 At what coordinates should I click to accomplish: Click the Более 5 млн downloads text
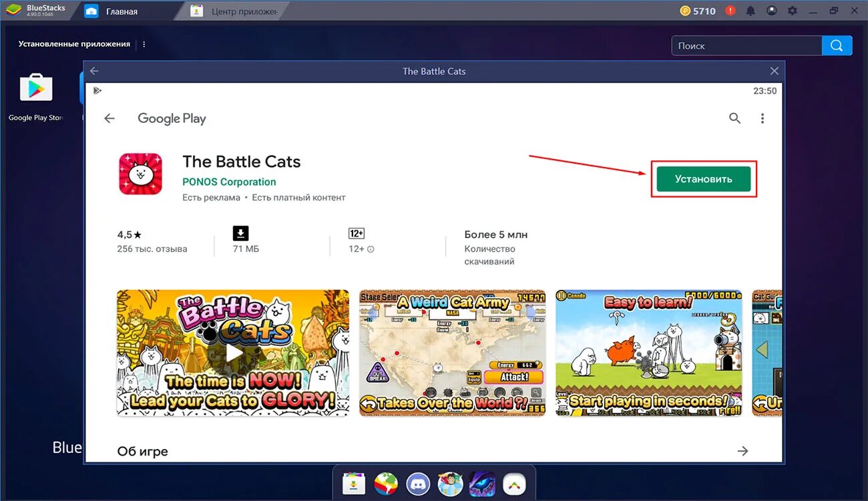coord(496,234)
